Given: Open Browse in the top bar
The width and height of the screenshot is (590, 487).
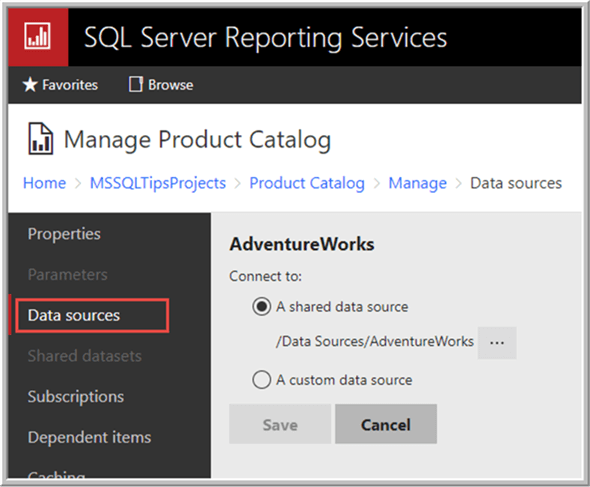Looking at the screenshot, I should [x=161, y=85].
